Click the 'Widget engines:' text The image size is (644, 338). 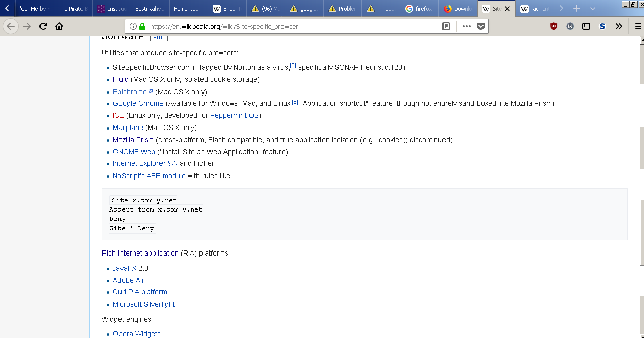(127, 319)
